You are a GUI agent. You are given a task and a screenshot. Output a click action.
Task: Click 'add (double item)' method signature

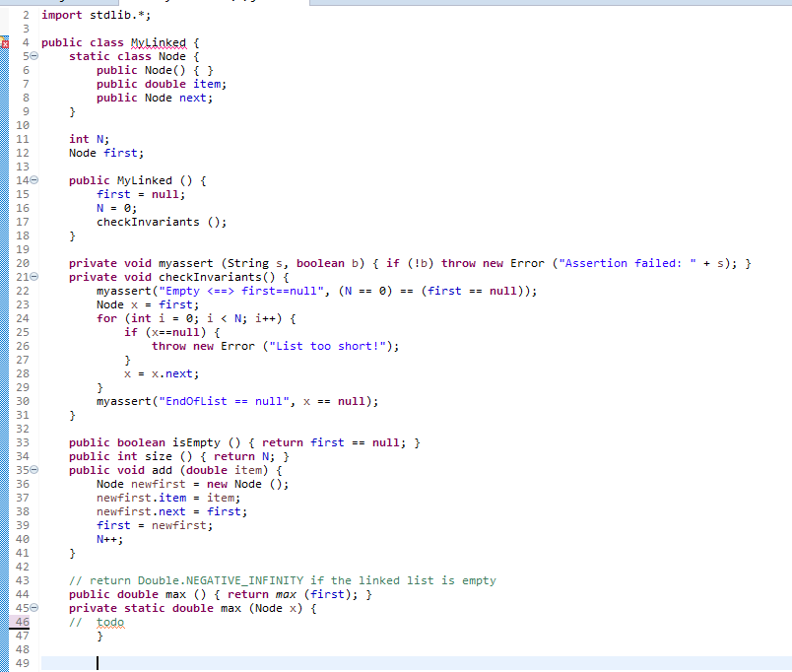point(210,470)
